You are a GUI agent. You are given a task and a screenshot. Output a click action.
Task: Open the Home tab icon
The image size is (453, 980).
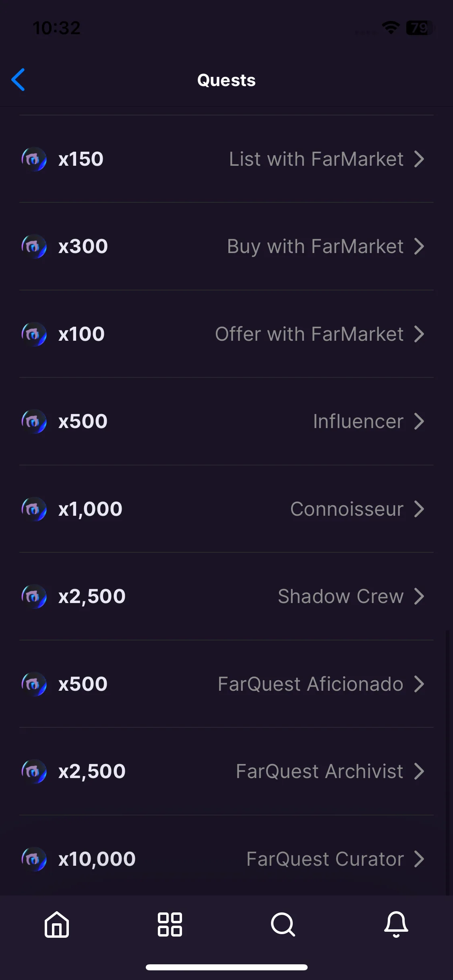[x=57, y=924]
